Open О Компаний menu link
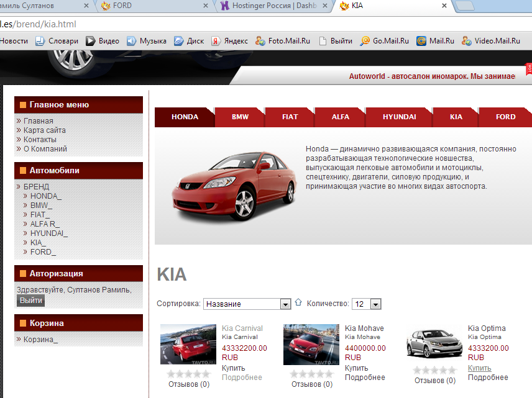Screen dimensions: 532x398 point(45,149)
